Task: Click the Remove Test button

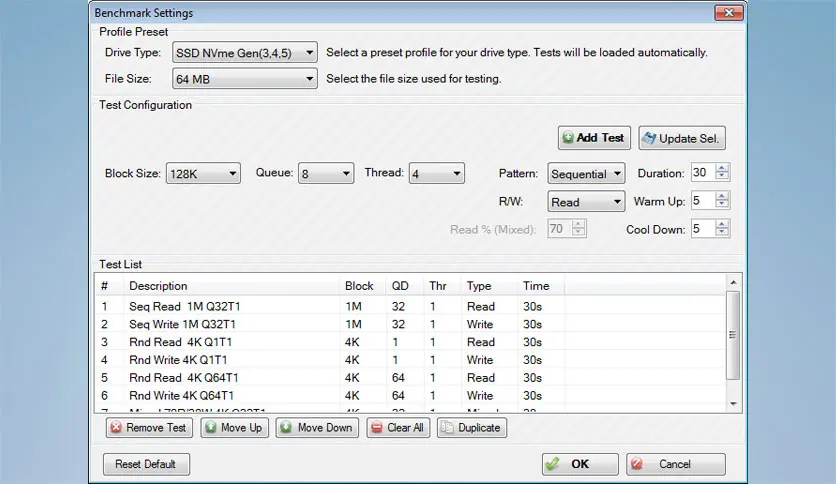Action: click(148, 427)
